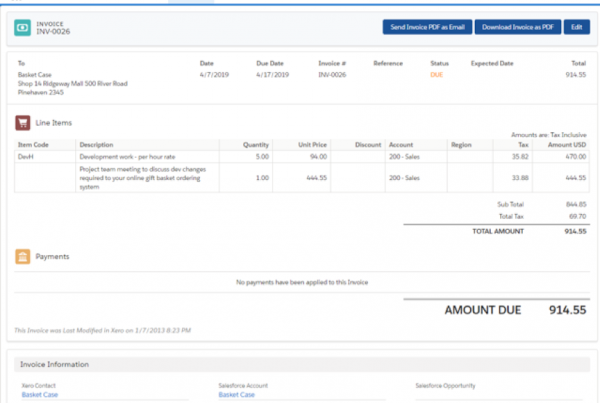This screenshot has width=600, height=403.
Task: Open Basket Case link under Salesforce Account
Action: (235, 394)
